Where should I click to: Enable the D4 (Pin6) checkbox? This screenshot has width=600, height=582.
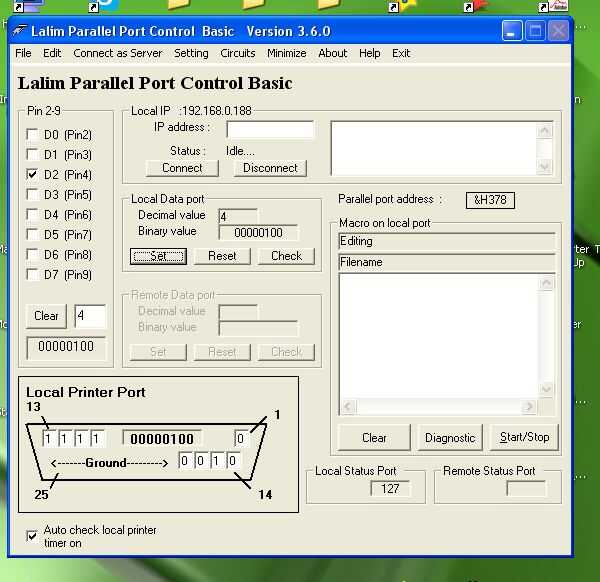32,214
